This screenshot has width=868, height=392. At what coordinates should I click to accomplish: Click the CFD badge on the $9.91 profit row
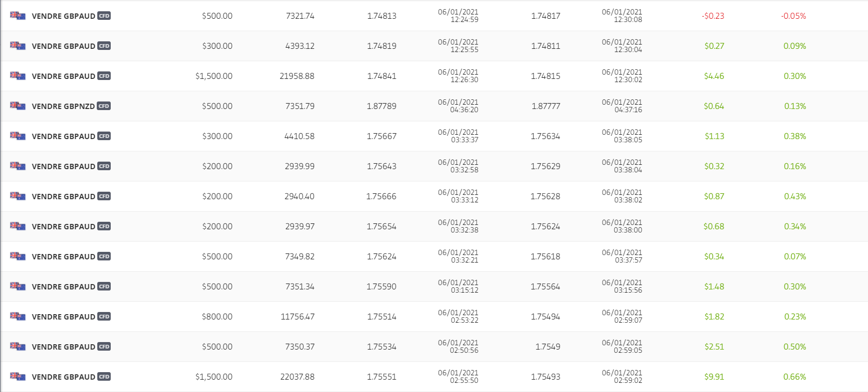click(104, 377)
